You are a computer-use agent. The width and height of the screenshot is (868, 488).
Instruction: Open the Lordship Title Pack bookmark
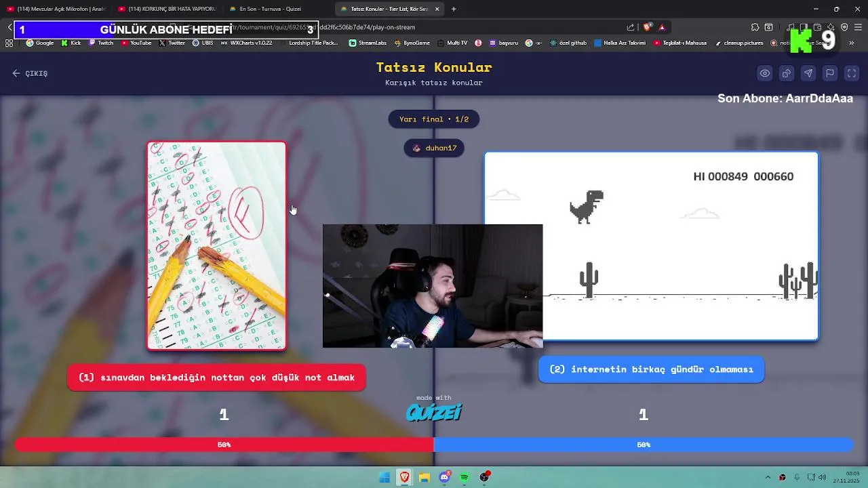[x=309, y=43]
